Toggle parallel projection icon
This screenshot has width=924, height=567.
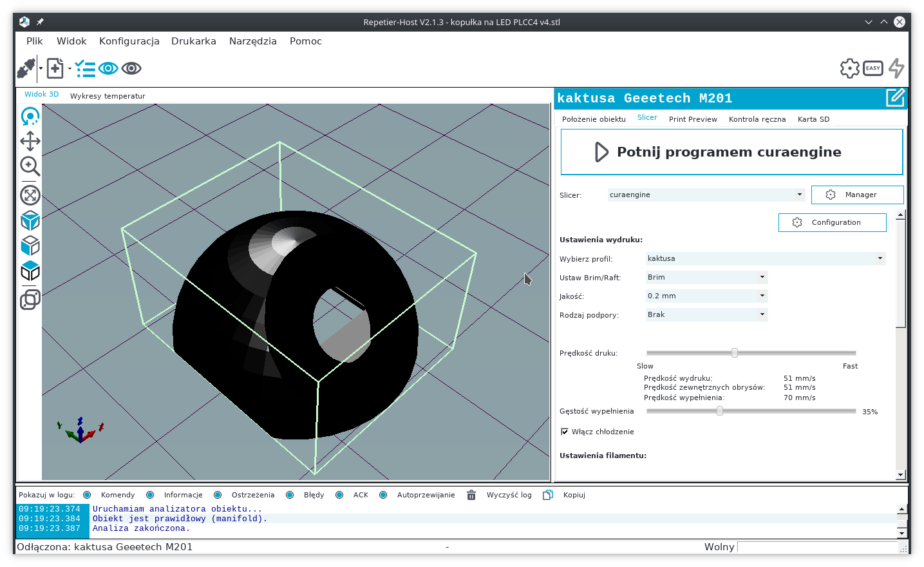[30, 300]
